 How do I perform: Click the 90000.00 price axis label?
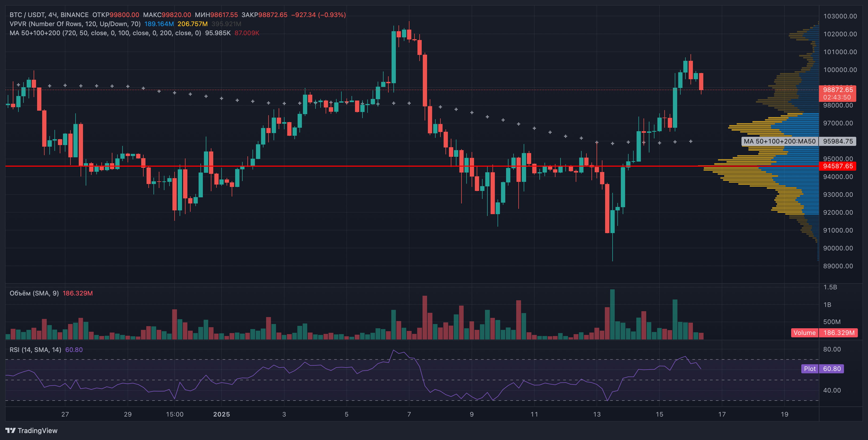click(838, 248)
